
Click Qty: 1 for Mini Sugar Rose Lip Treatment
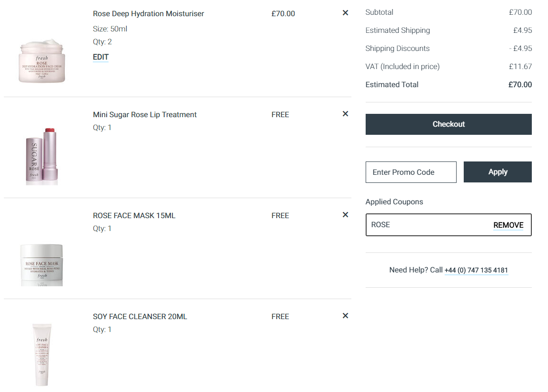(x=102, y=128)
